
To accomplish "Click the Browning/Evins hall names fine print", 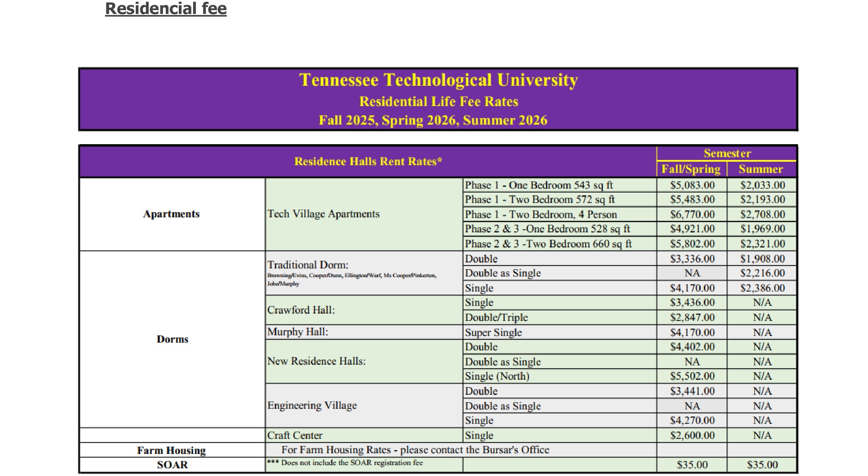I will [x=352, y=279].
